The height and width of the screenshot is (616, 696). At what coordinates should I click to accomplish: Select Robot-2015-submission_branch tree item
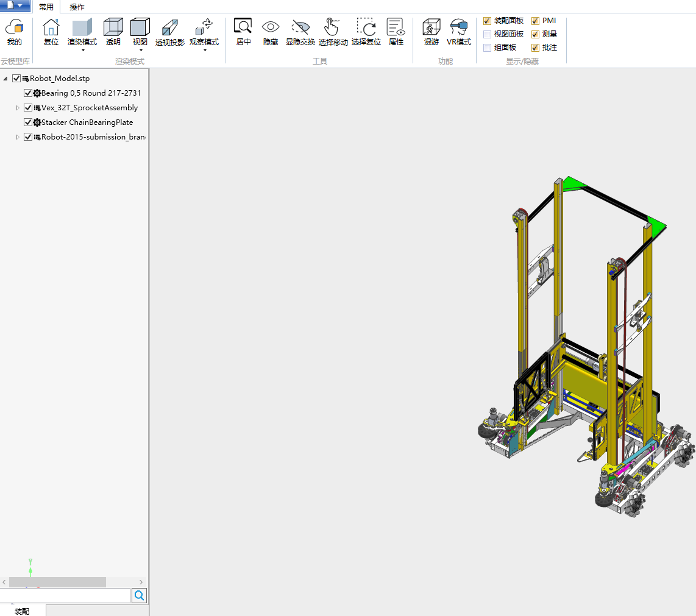coord(93,137)
